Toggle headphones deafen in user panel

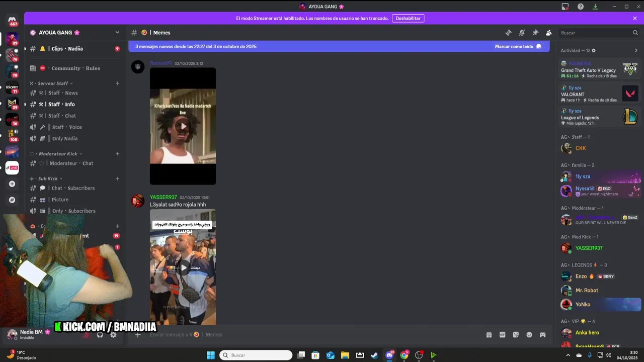100,335
